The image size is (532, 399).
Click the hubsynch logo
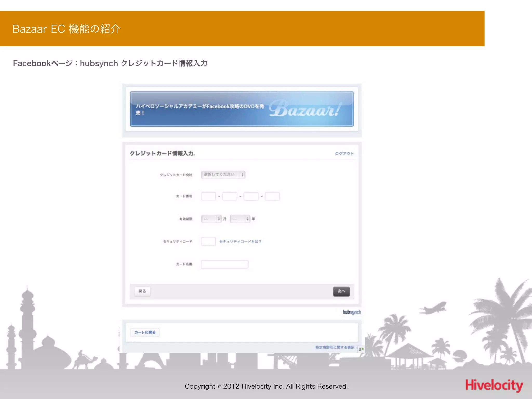pyautogui.click(x=352, y=312)
